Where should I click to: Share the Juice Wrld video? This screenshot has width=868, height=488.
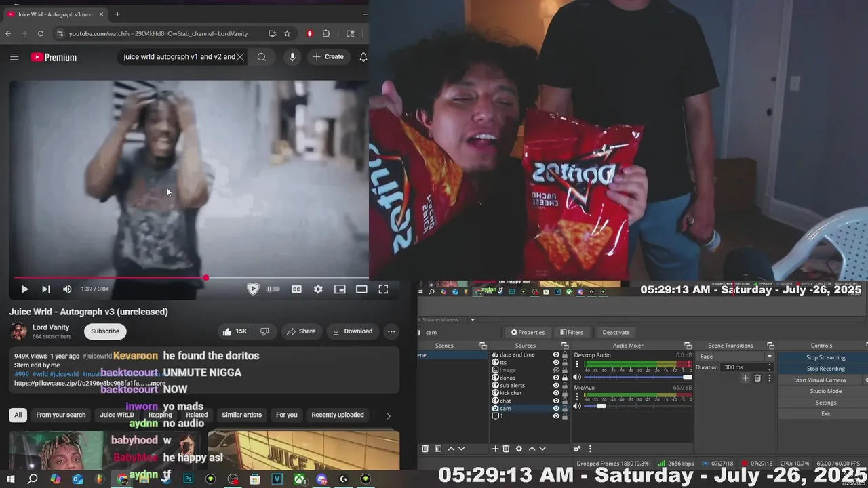coord(301,331)
